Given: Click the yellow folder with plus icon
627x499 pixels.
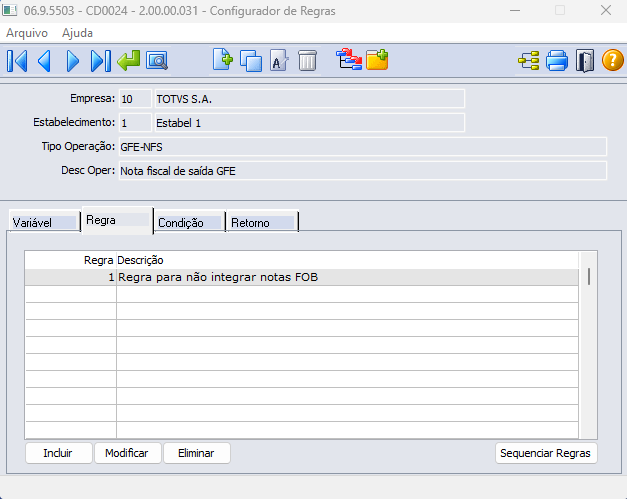Looking at the screenshot, I should pos(377,60).
